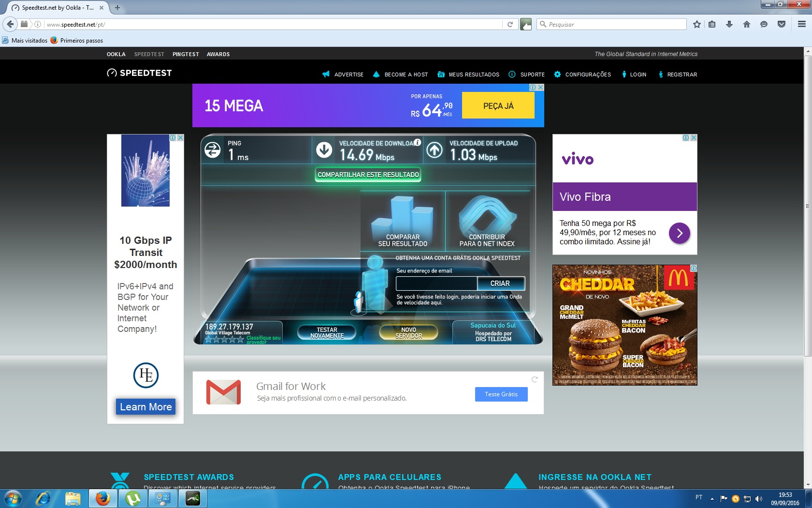Click TESTAR NOVAMENTE button
Image resolution: width=812 pixels, height=508 pixels.
(327, 333)
